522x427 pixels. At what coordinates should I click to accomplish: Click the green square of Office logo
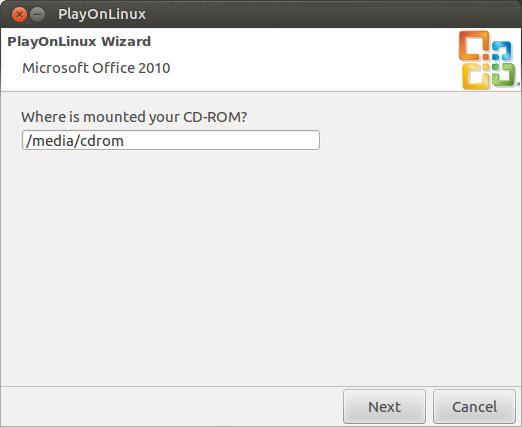click(503, 74)
